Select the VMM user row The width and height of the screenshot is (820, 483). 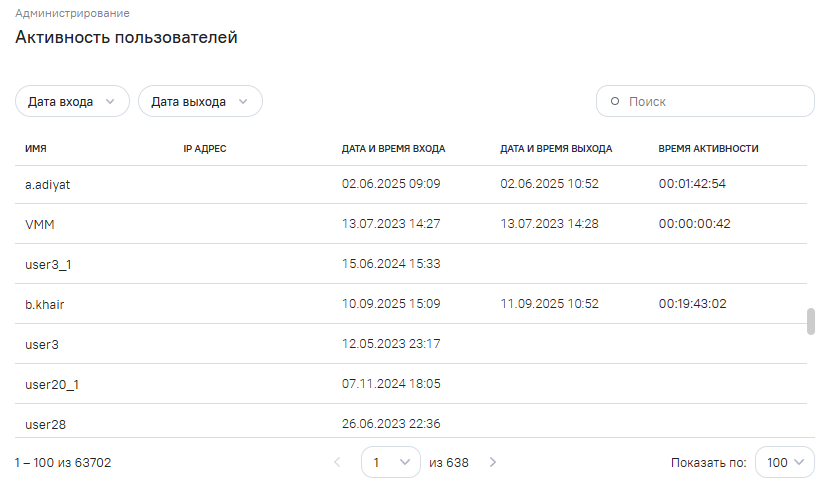[39, 224]
